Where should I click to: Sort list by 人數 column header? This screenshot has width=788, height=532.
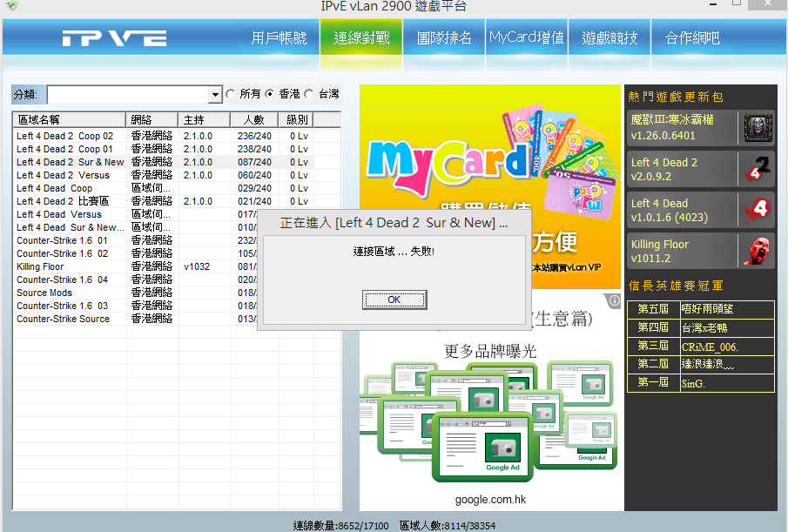pos(253,119)
